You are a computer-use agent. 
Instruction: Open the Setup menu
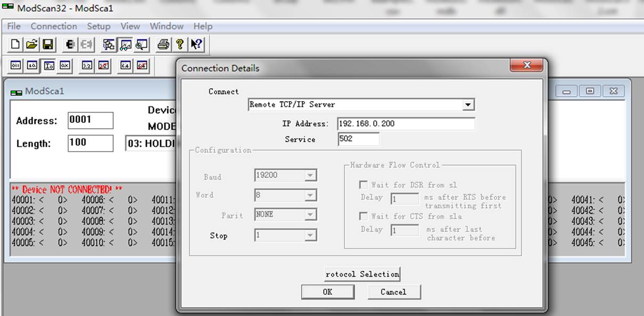click(x=98, y=26)
